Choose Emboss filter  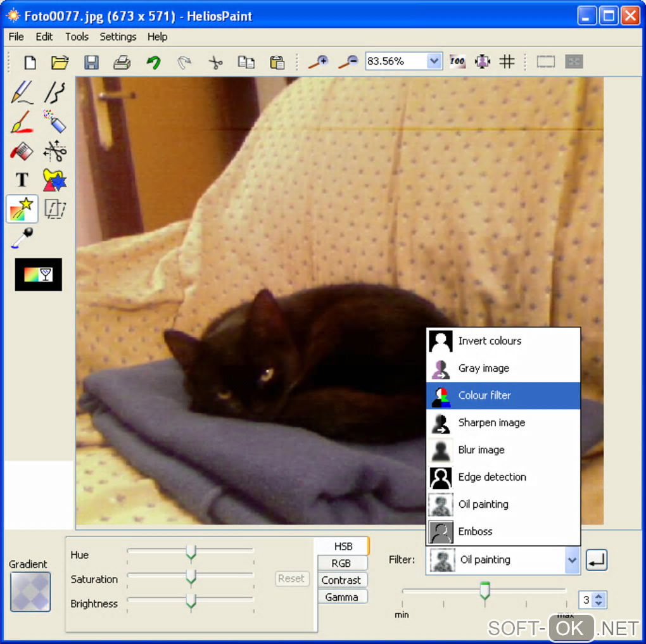503,531
